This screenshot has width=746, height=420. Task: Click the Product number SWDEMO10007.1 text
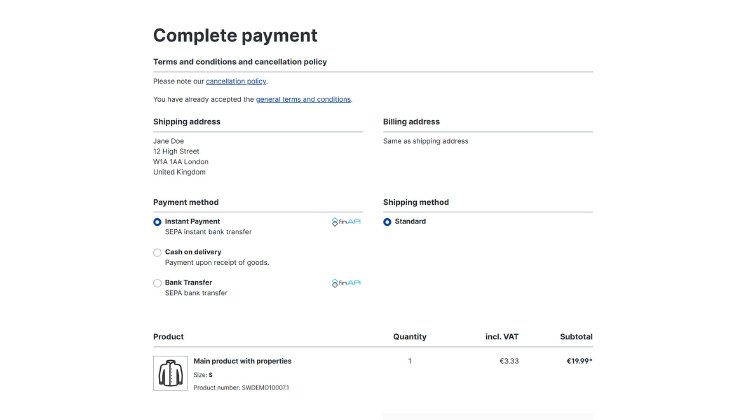241,388
